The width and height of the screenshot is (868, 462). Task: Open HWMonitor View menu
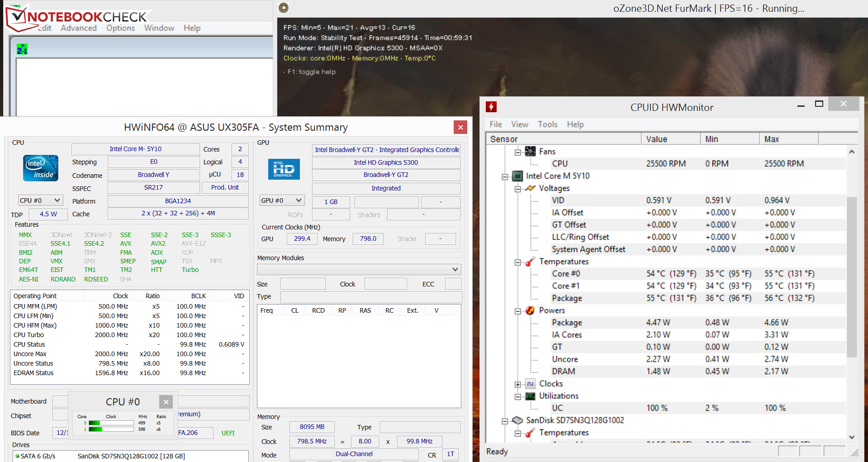[x=520, y=124]
